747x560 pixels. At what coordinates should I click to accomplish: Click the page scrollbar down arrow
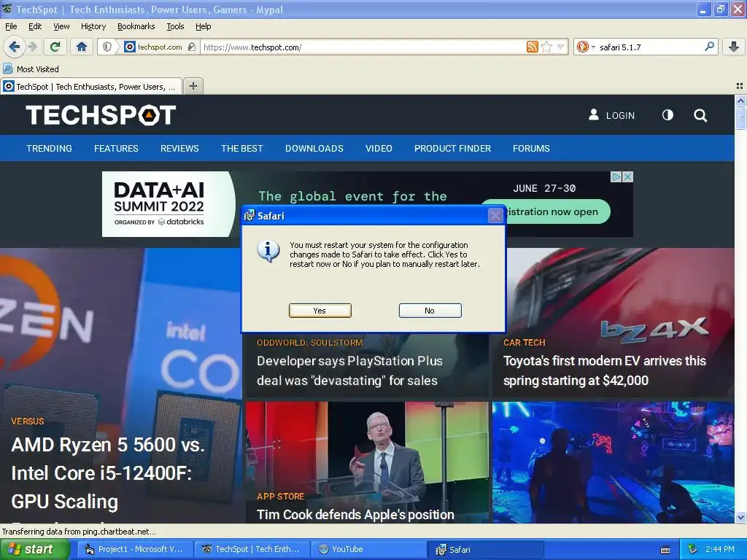[x=740, y=517]
